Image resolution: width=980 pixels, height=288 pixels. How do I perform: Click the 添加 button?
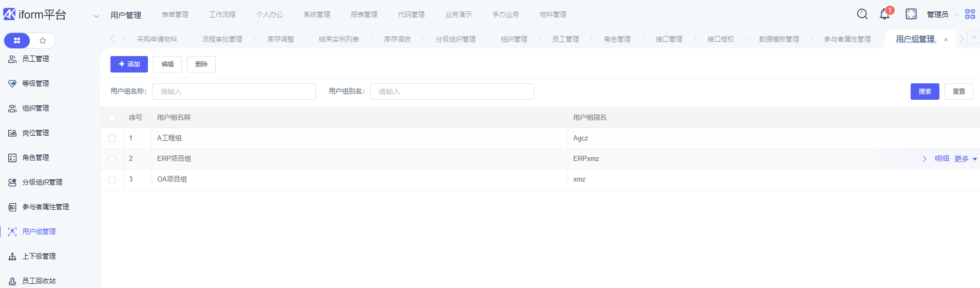(129, 64)
